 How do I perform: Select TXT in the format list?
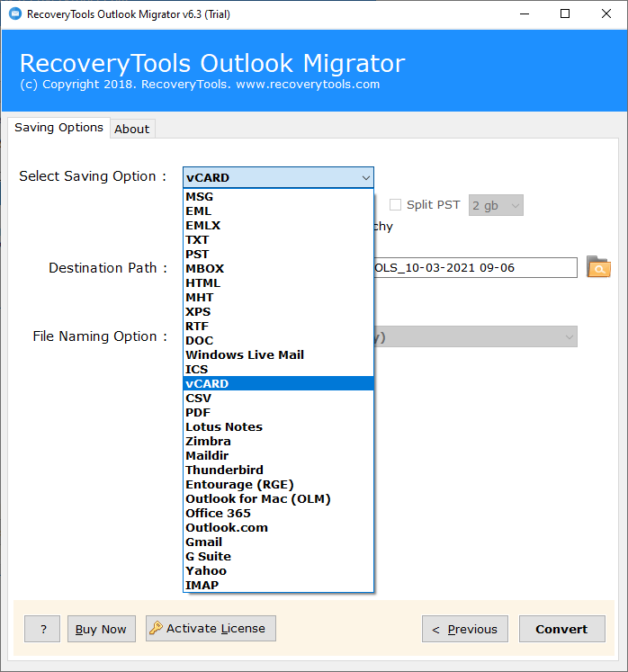coord(278,240)
